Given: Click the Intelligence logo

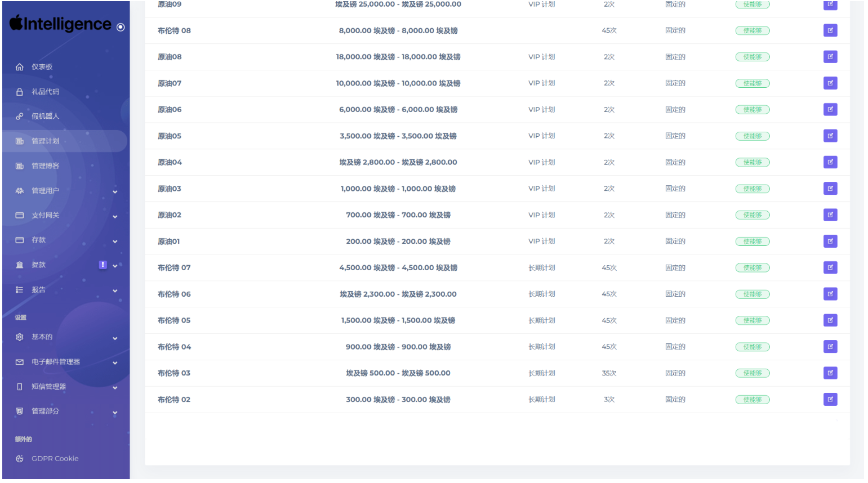Looking at the screenshot, I should (x=60, y=24).
